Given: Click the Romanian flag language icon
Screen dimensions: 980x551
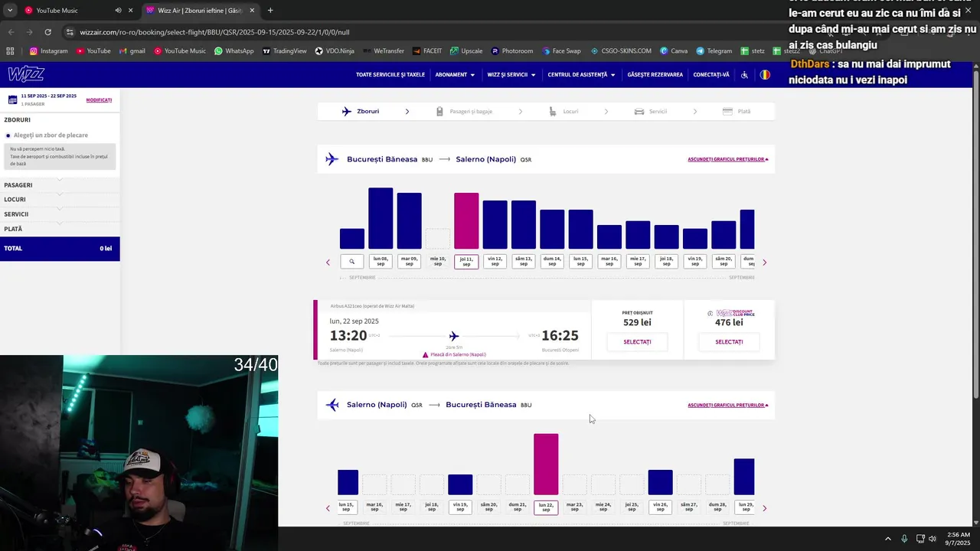Looking at the screenshot, I should [765, 75].
